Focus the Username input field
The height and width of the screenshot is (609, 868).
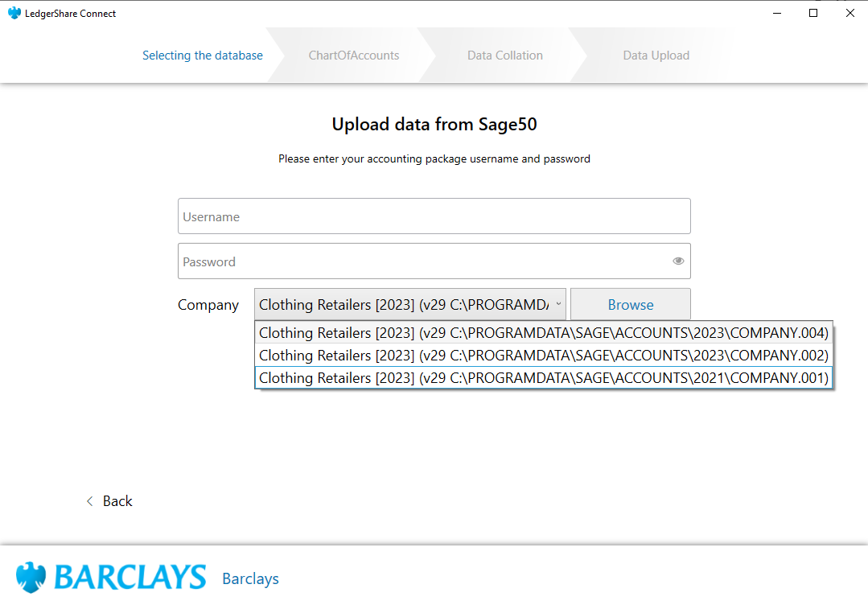[x=434, y=216]
